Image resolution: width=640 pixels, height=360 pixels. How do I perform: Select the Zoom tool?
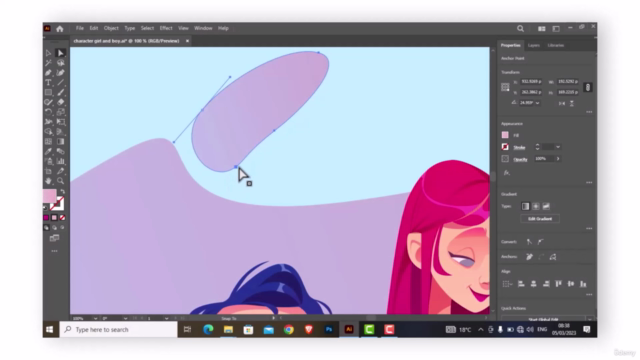coord(60,181)
